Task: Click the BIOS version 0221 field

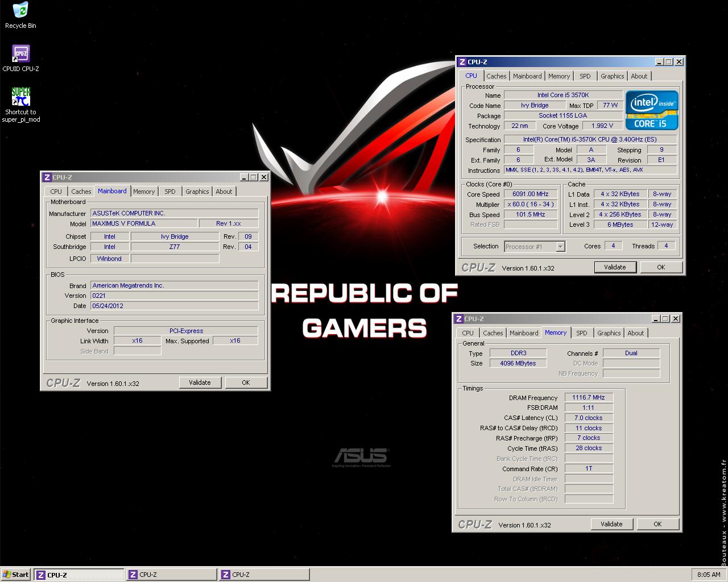Action: (174, 296)
